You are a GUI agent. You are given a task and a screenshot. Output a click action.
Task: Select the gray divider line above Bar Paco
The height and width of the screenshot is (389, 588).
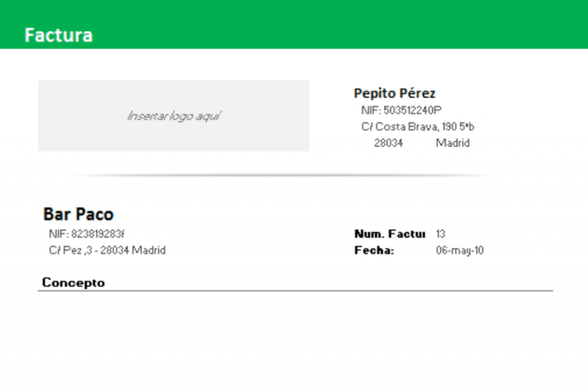[283, 175]
